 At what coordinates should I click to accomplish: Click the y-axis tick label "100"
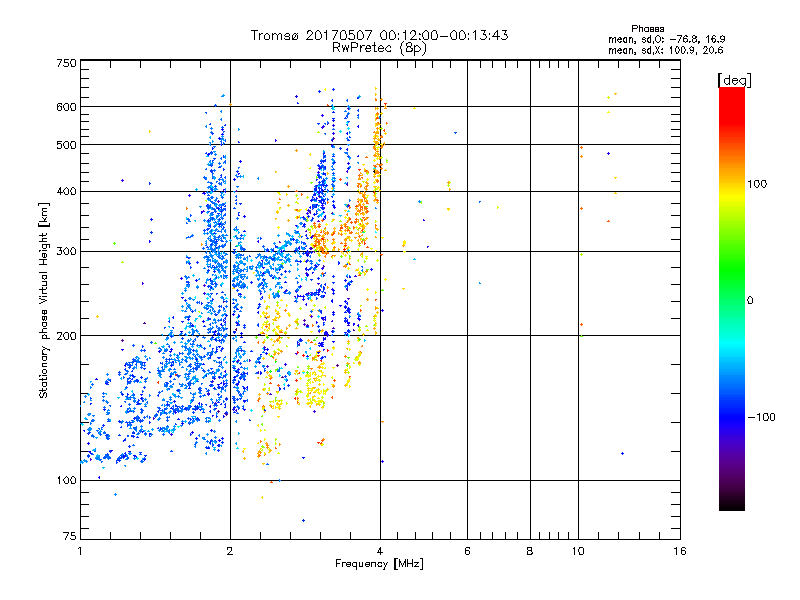[66, 481]
